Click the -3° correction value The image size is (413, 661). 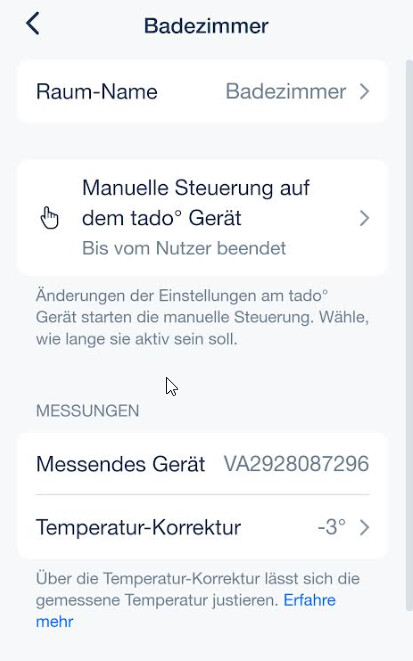point(332,527)
